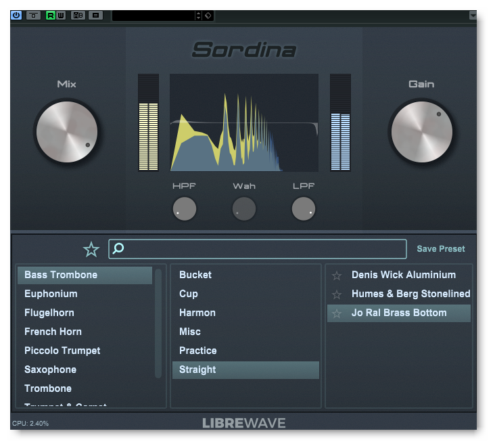The width and height of the screenshot is (495, 448).
Task: Select Trombone from the instrument list
Action: tap(85, 388)
